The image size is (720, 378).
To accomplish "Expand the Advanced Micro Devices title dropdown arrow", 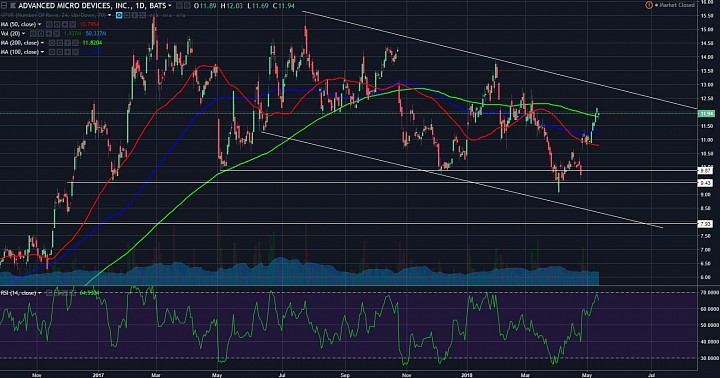I will pyautogui.click(x=170, y=6).
